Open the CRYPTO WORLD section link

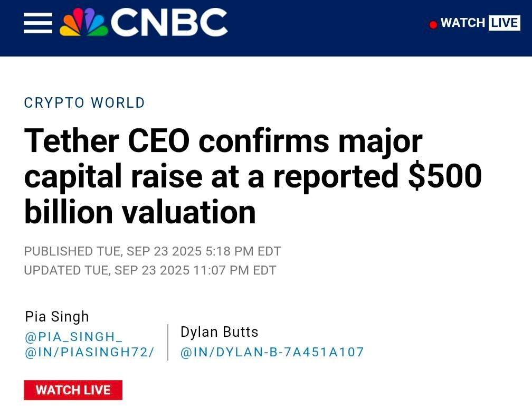coord(84,103)
